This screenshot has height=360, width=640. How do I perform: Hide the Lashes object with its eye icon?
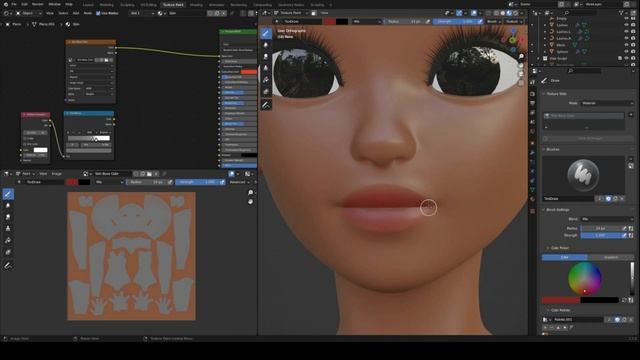(627, 25)
